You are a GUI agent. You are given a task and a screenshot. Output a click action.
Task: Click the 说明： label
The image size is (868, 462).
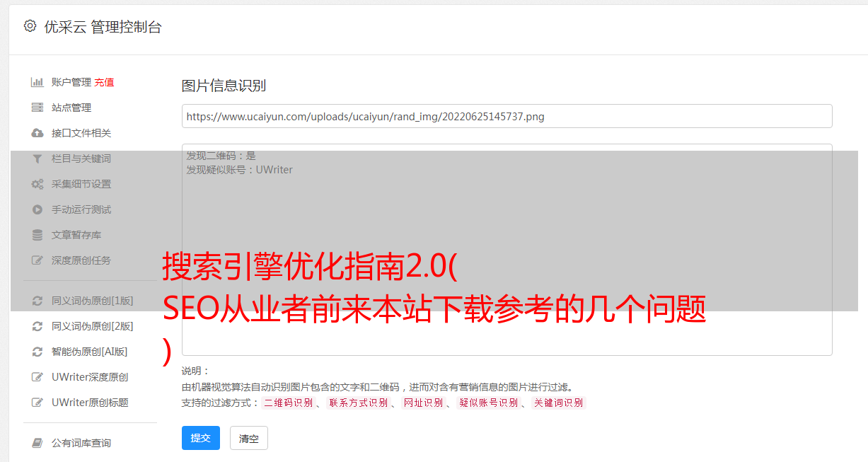point(195,371)
